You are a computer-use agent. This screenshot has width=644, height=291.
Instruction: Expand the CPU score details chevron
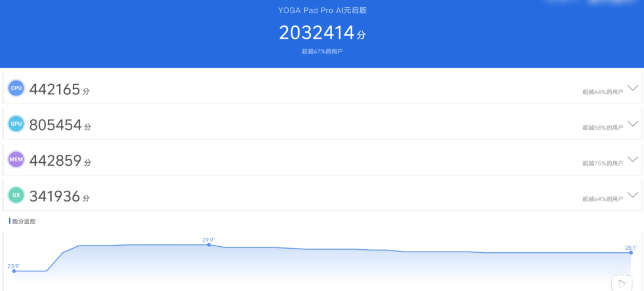point(633,88)
